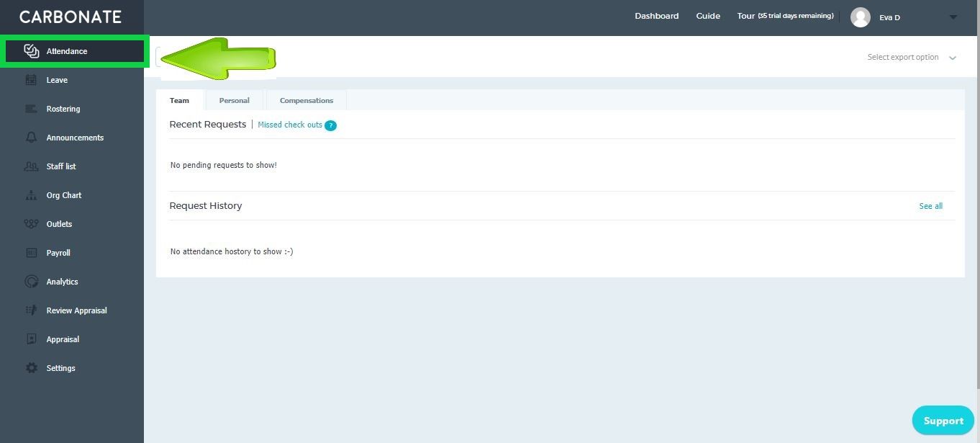Click the Missed check outs help badge

(330, 125)
